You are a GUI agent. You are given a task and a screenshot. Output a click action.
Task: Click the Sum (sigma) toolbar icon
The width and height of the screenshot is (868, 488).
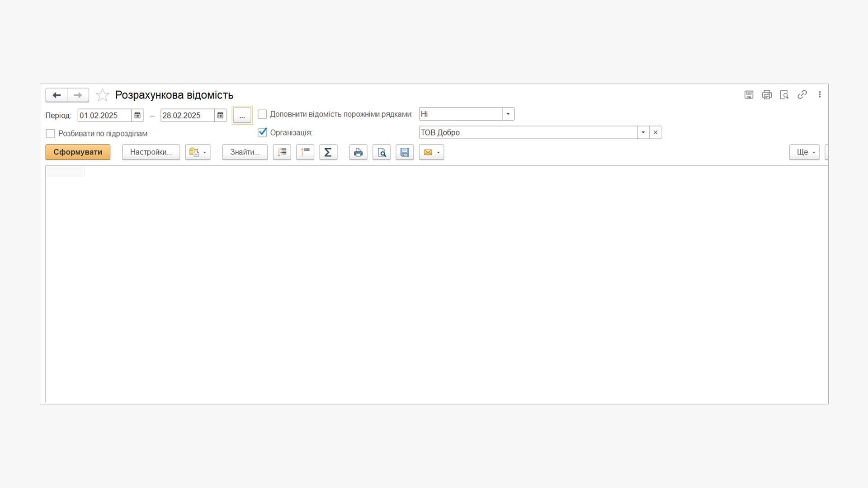(328, 152)
